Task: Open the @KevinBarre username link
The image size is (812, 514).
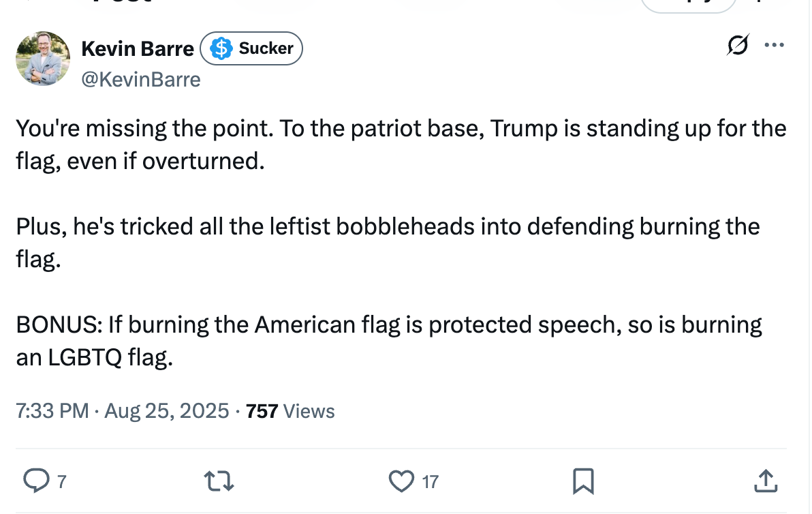Action: [141, 79]
